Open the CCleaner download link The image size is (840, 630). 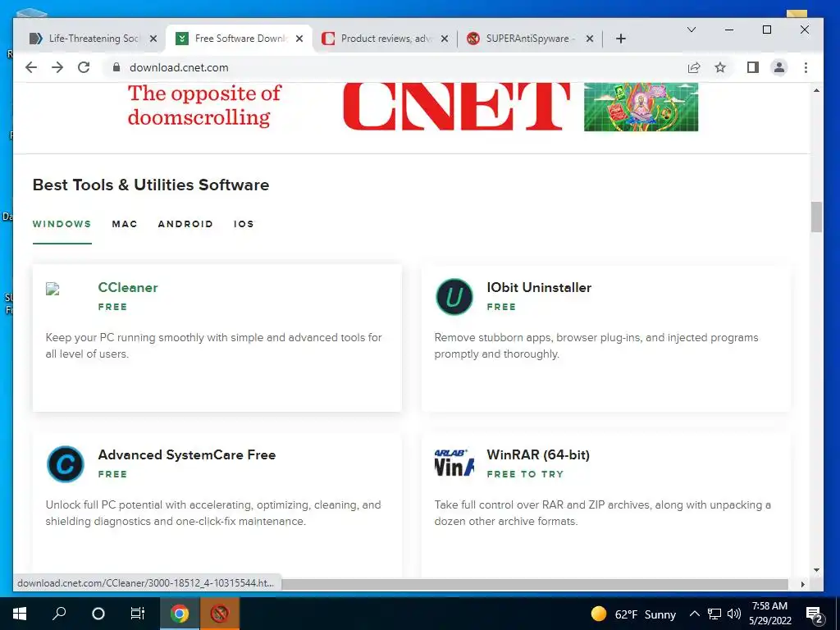[127, 288]
